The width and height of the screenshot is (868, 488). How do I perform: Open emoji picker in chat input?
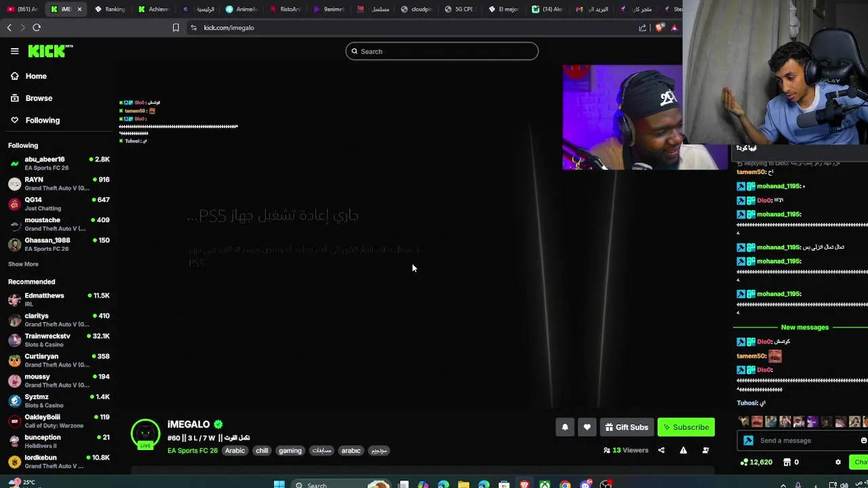click(863, 441)
